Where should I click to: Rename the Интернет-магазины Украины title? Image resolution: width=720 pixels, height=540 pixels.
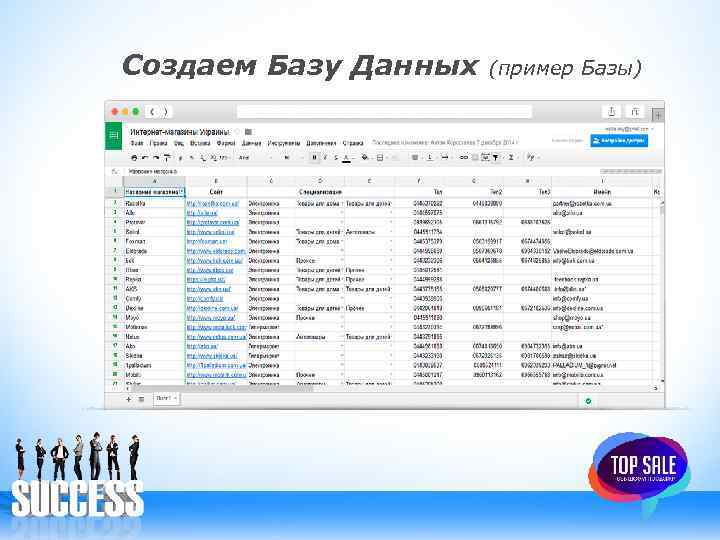tap(180, 132)
